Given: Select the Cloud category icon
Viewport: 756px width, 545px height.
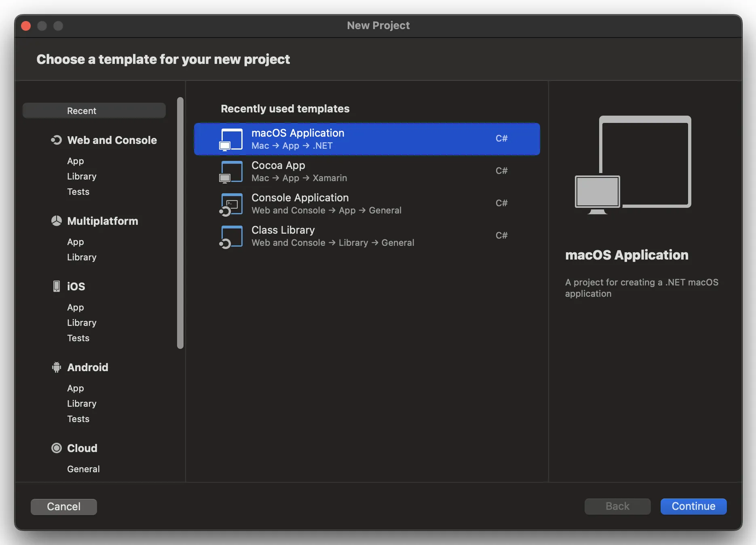Looking at the screenshot, I should pyautogui.click(x=56, y=448).
